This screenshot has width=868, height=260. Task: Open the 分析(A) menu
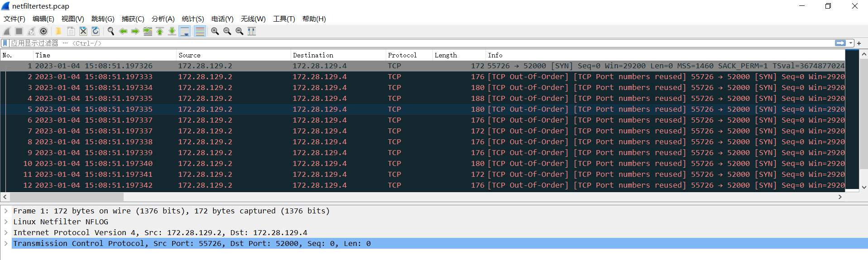coord(163,19)
